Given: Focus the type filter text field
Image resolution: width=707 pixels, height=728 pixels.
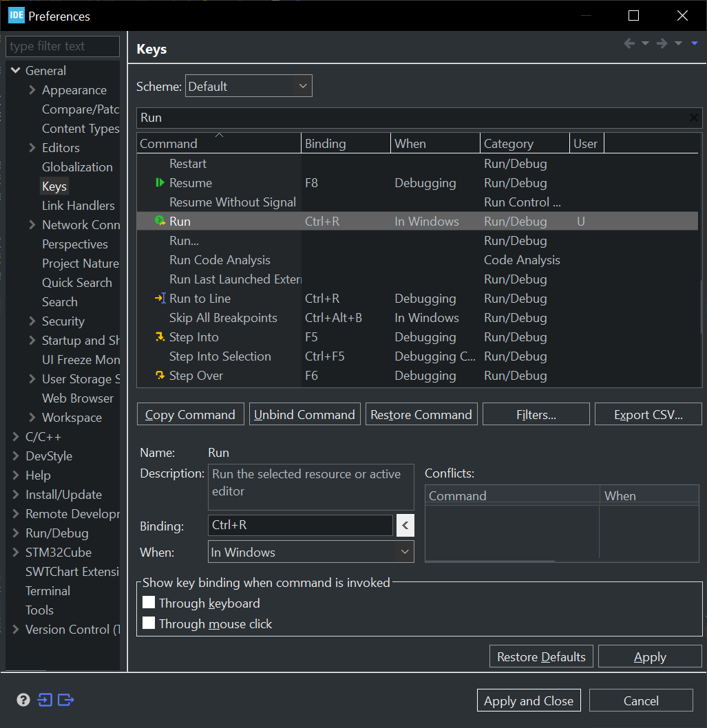Looking at the screenshot, I should click(x=63, y=46).
